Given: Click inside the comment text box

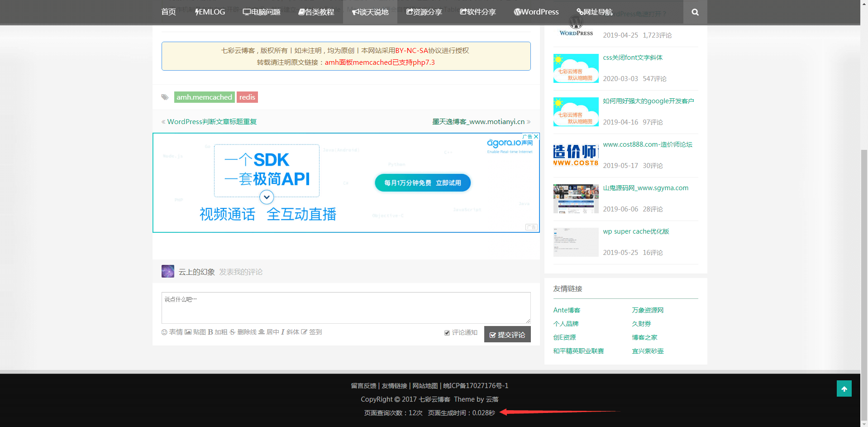Looking at the screenshot, I should pos(346,308).
